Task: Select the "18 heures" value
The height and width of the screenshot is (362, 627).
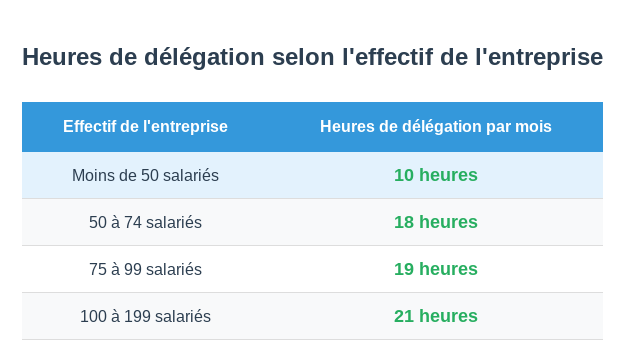Action: pyautogui.click(x=436, y=222)
